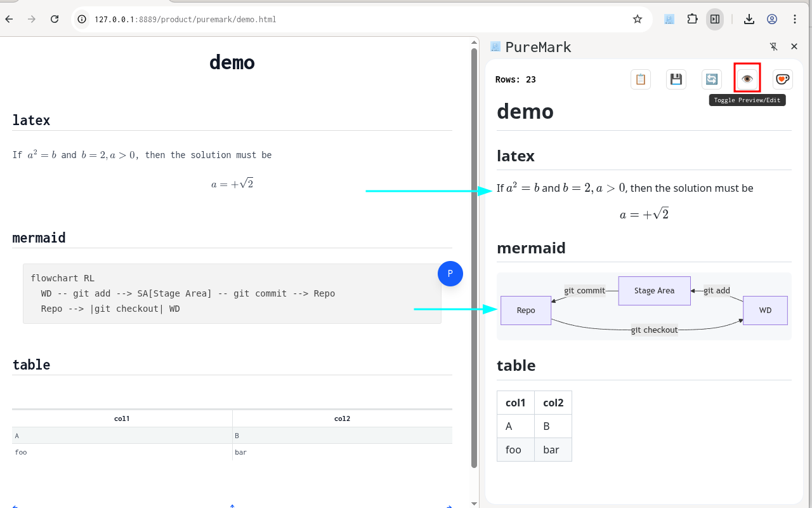The height and width of the screenshot is (508, 812).
Task: Click the "git commit" edge label
Action: 585,291
